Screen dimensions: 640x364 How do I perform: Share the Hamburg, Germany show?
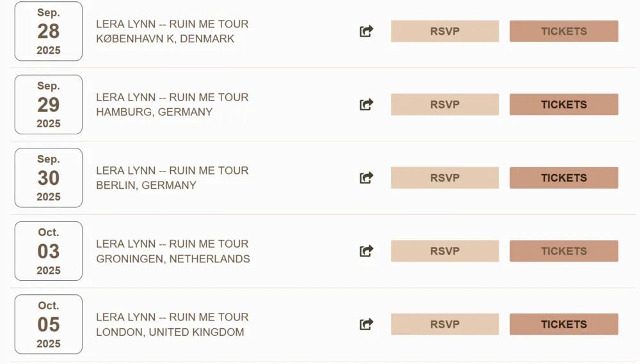(366, 104)
